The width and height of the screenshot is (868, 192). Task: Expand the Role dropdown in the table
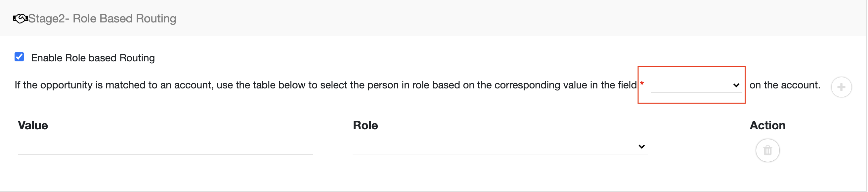500,146
